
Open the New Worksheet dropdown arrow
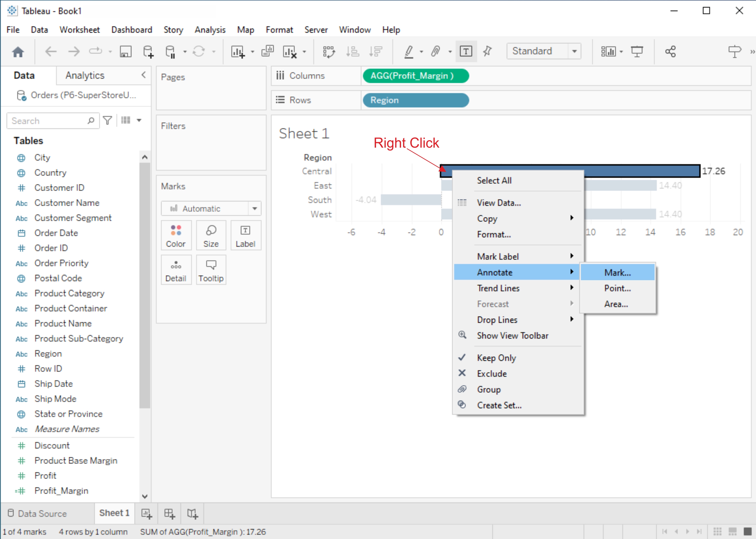coord(252,52)
